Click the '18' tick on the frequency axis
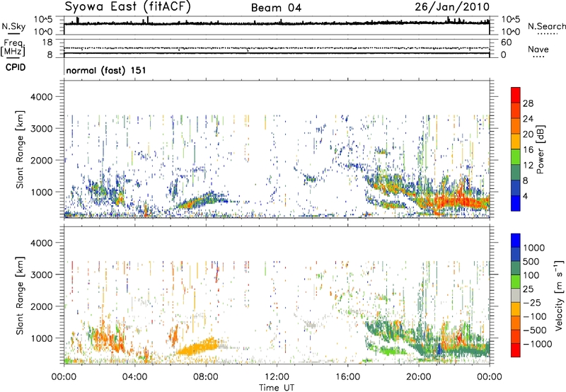 click(x=47, y=42)
